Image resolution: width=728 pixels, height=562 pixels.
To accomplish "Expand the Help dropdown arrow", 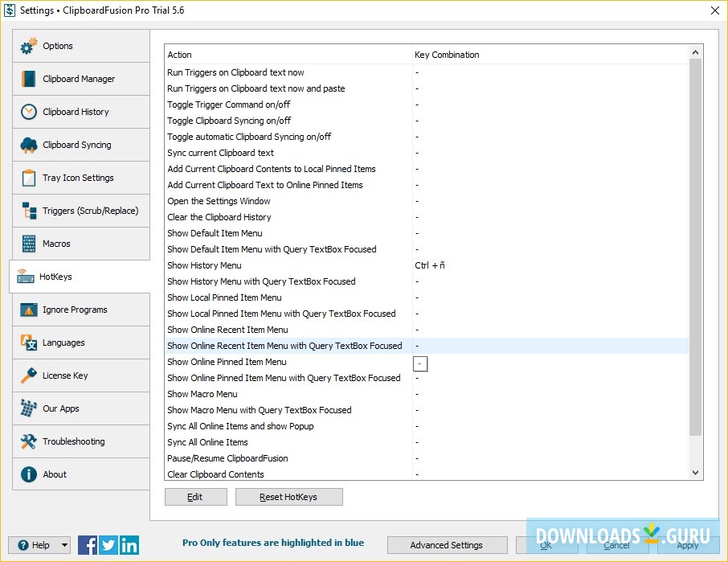I will click(64, 545).
